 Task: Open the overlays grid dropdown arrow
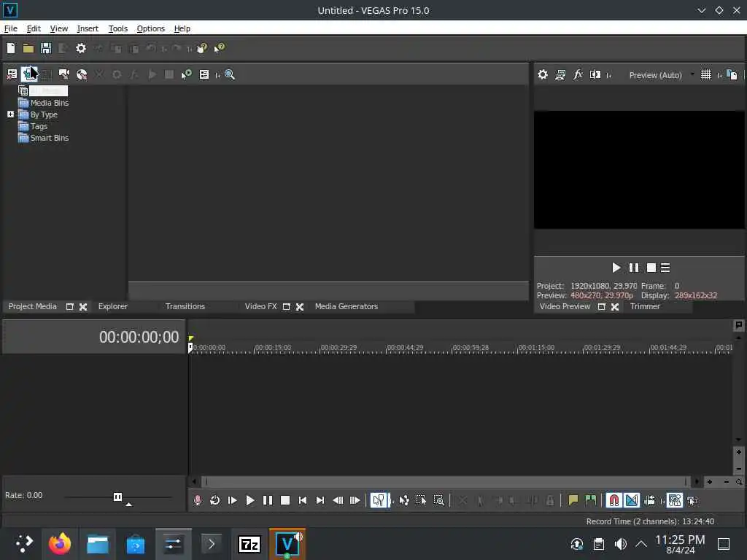719,75
